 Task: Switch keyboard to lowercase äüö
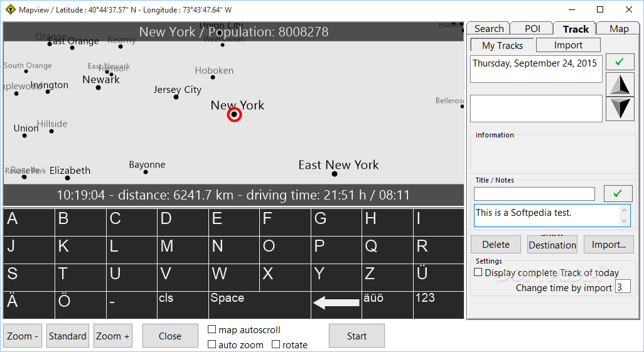388,305
